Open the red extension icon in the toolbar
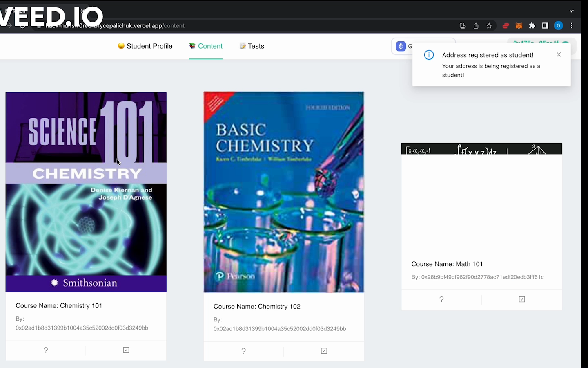 point(506,26)
